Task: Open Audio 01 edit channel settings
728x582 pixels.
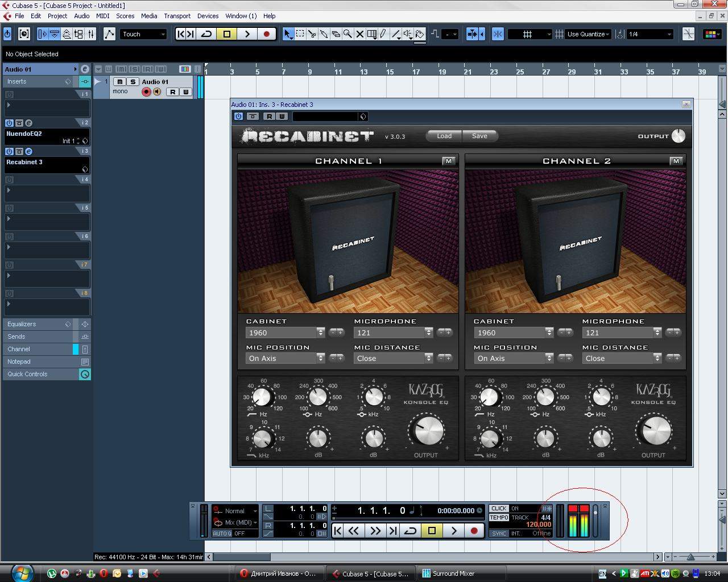Action: pos(85,69)
